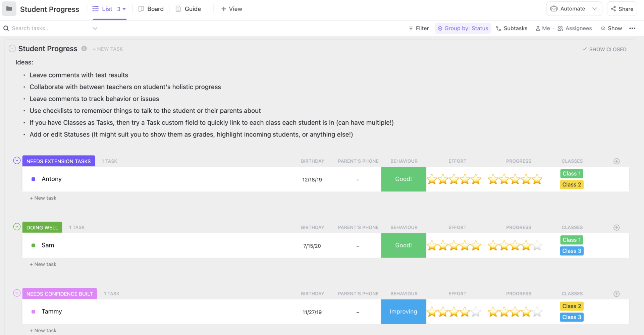
Task: Set Sam's Effort rating to three stars
Action: [x=454, y=245]
